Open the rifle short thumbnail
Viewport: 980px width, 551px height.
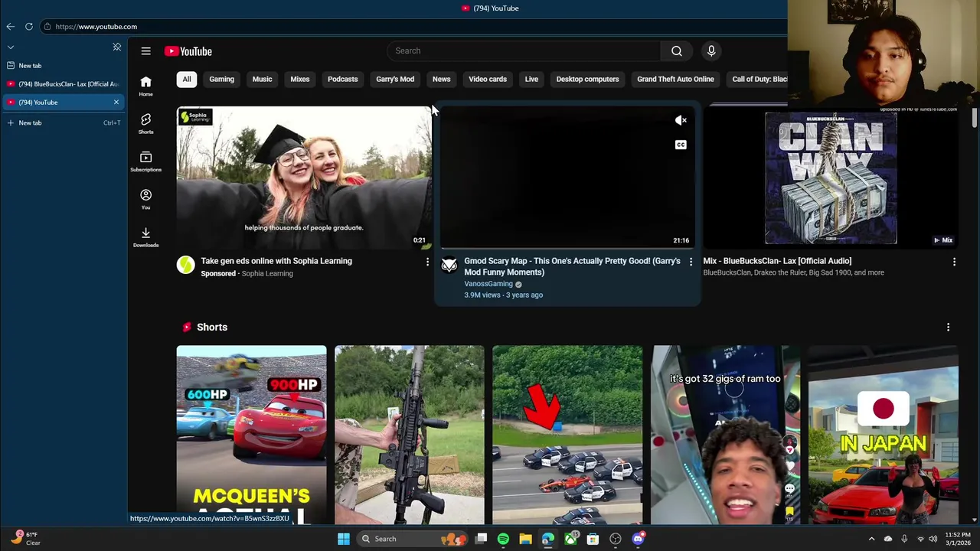[409, 435]
